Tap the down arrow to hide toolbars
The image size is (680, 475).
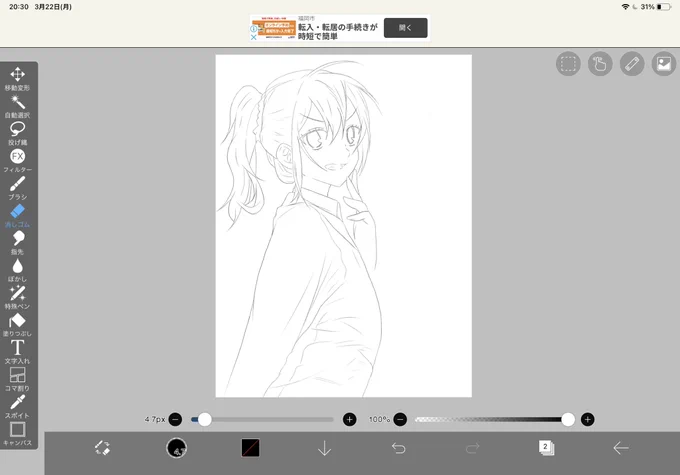[324, 448]
